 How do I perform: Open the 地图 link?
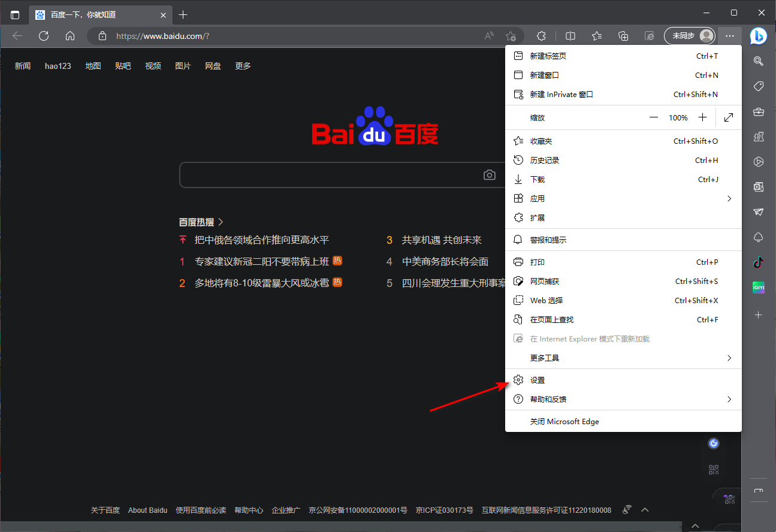pyautogui.click(x=93, y=66)
